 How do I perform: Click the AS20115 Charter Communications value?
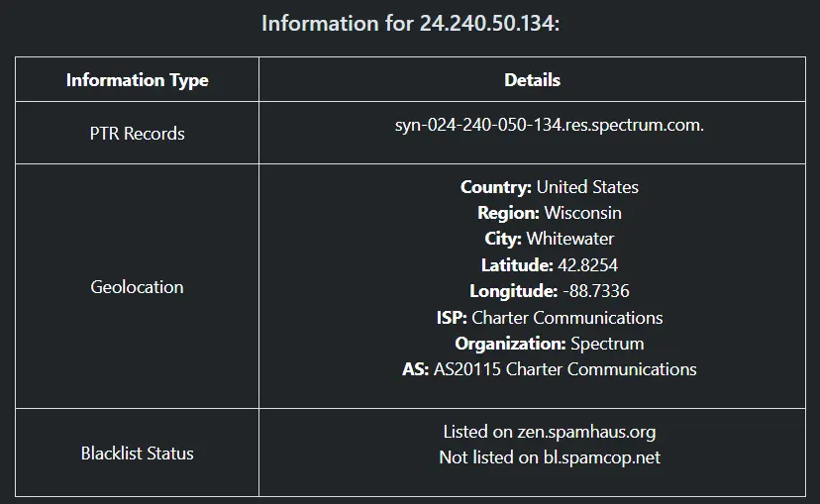click(564, 369)
